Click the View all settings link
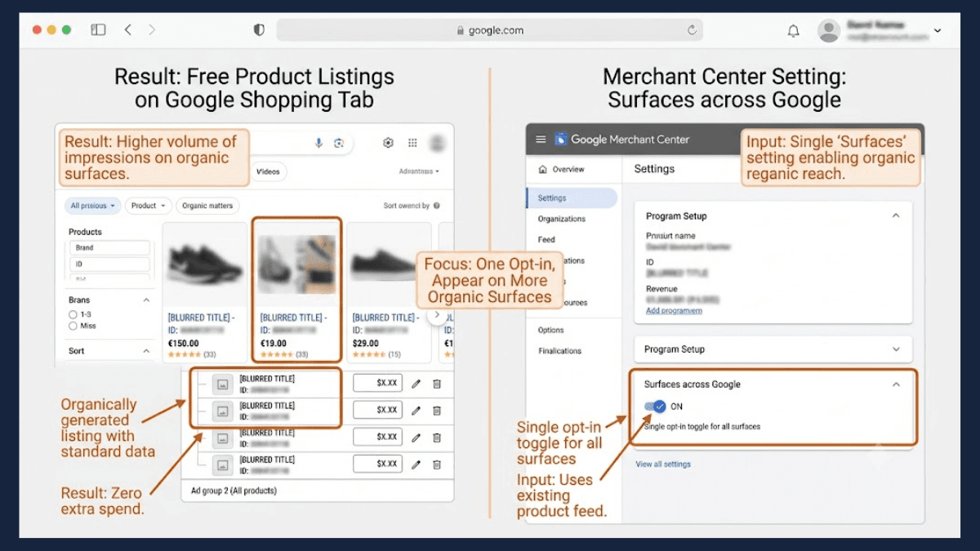This screenshot has width=980, height=551. pos(663,464)
